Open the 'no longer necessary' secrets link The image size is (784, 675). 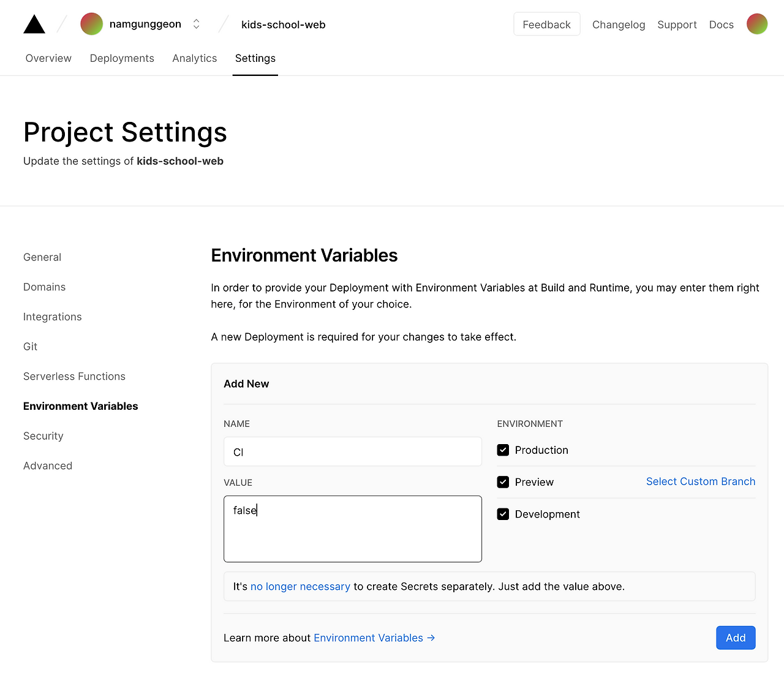[300, 586]
